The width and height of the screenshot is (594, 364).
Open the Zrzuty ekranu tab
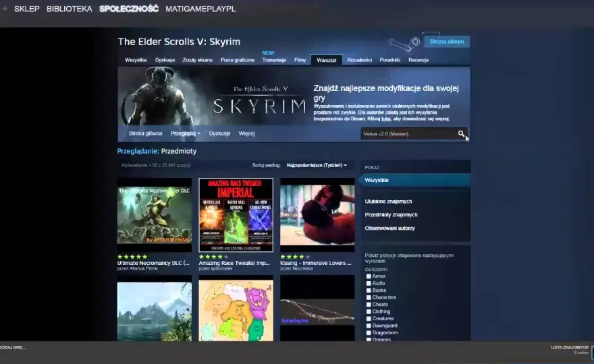click(x=197, y=60)
